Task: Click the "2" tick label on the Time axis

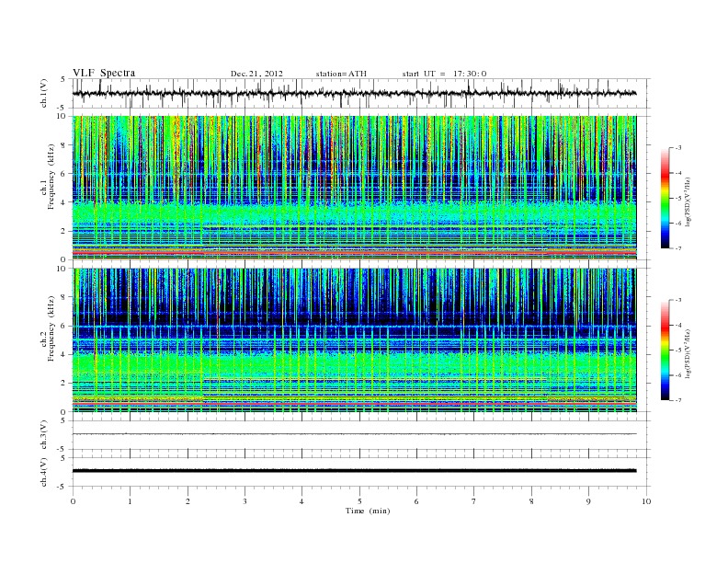Action: (188, 501)
